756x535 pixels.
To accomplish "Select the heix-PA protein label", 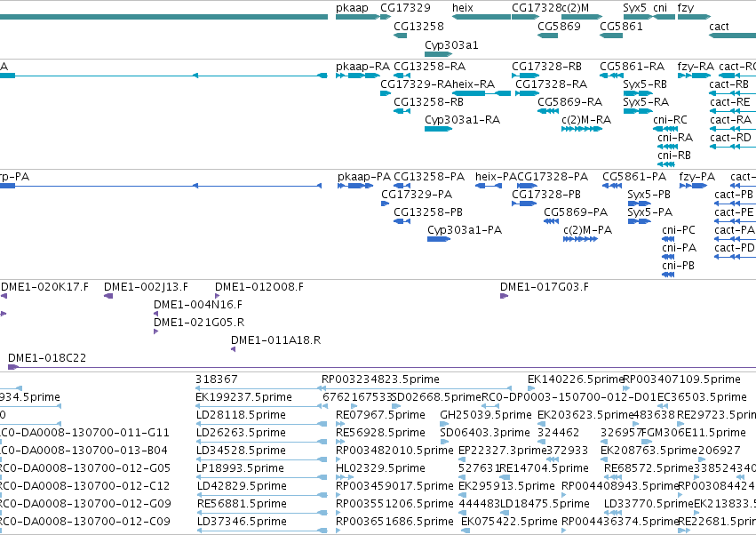I will click(x=496, y=177).
